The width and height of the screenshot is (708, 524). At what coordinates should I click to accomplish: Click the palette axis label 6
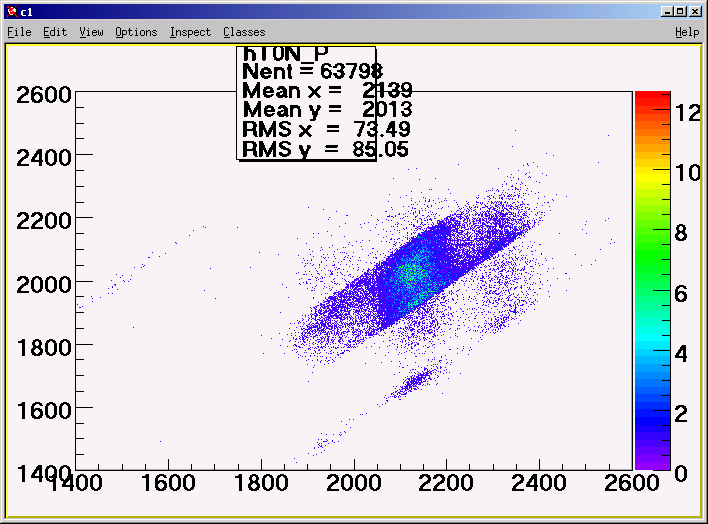(681, 294)
